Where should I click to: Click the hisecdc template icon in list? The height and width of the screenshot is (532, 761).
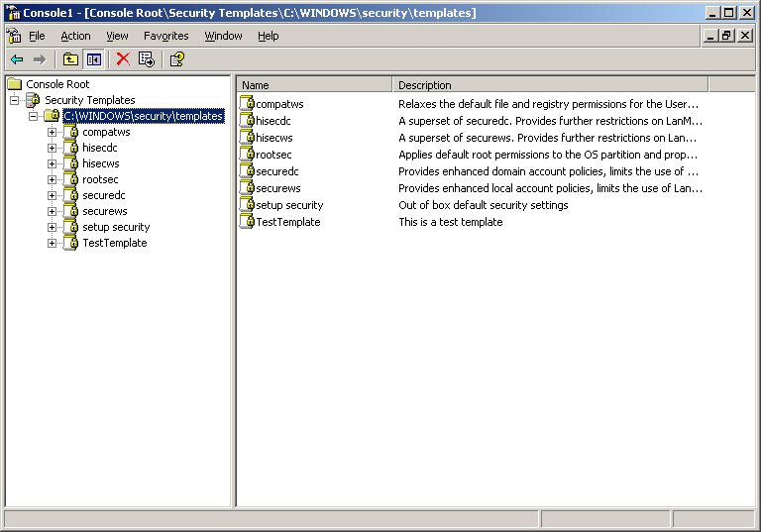click(x=248, y=121)
